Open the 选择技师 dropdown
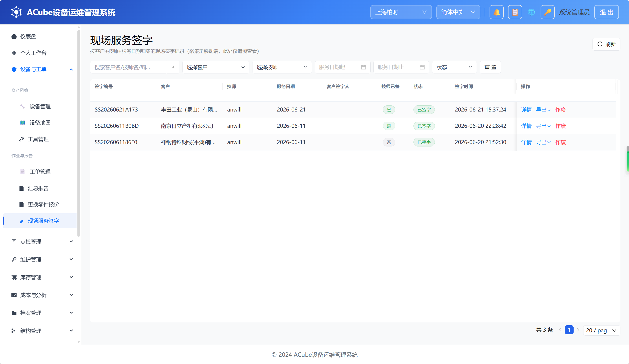The image size is (629, 364). [x=282, y=67]
